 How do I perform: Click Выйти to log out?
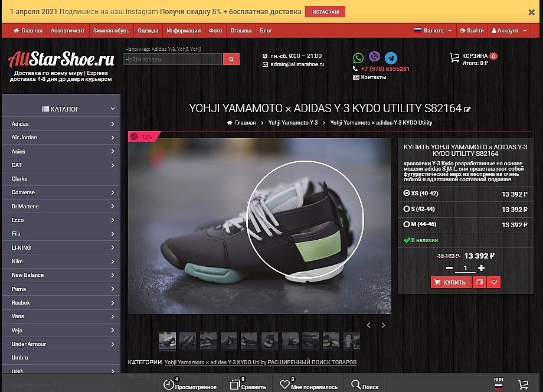point(472,31)
